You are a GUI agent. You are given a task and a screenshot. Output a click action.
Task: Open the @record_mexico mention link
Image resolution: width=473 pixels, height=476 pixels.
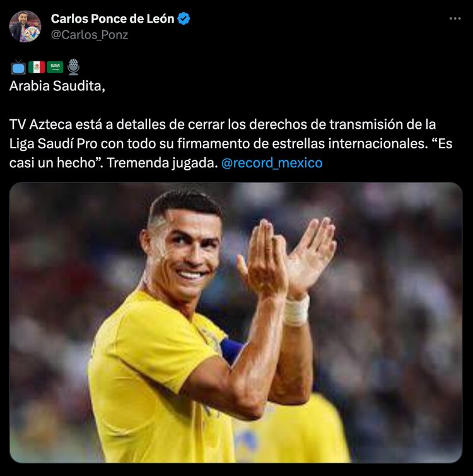pyautogui.click(x=272, y=163)
